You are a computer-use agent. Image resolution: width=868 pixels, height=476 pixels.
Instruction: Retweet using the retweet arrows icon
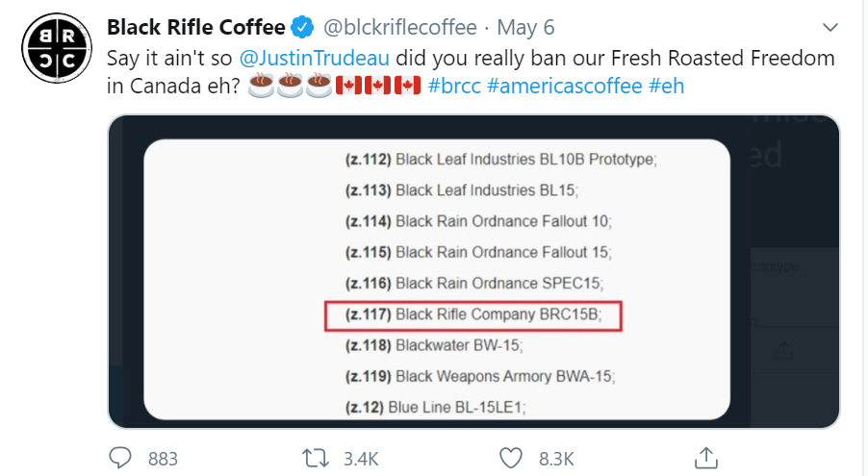(x=316, y=459)
